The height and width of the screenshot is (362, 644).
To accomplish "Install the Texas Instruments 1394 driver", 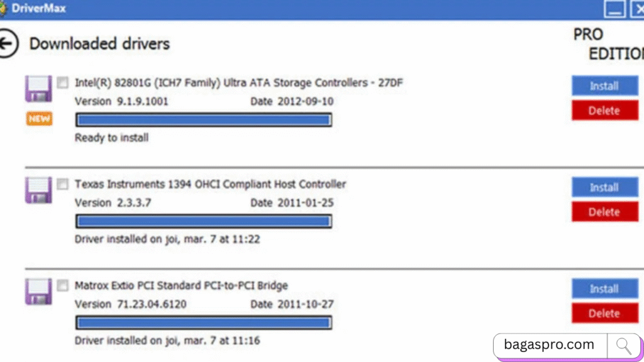I will [x=604, y=187].
